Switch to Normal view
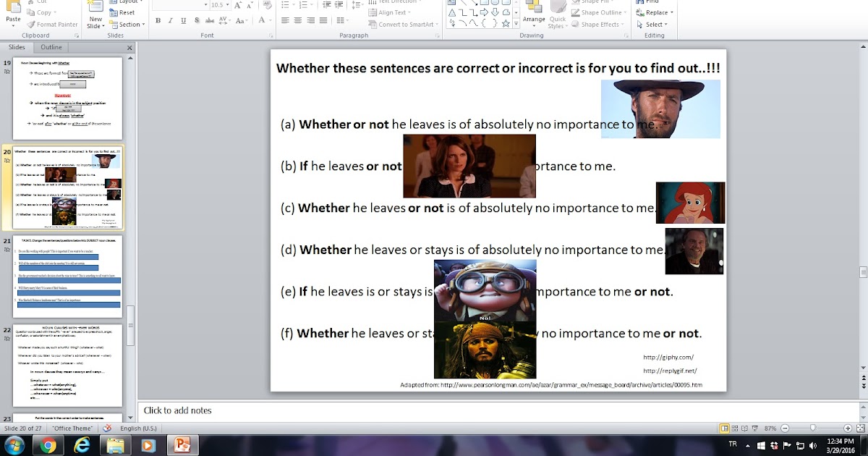Screen dimensions: 868x456 (725, 428)
